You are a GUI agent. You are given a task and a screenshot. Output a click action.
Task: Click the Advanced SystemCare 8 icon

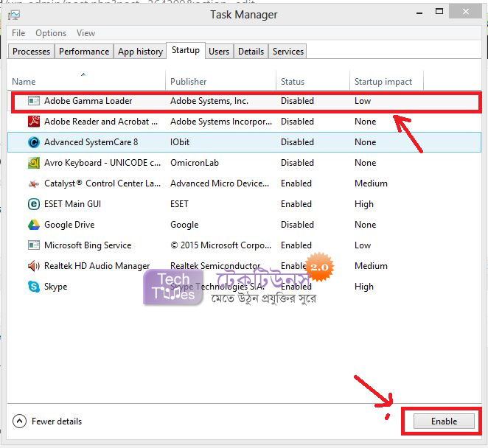click(34, 142)
